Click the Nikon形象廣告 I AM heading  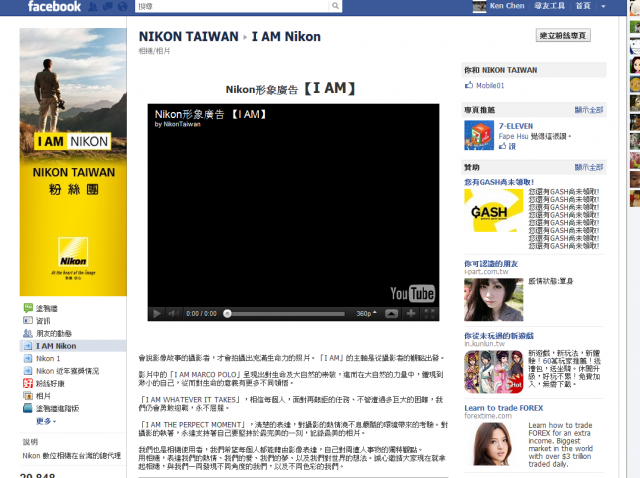(x=291, y=89)
